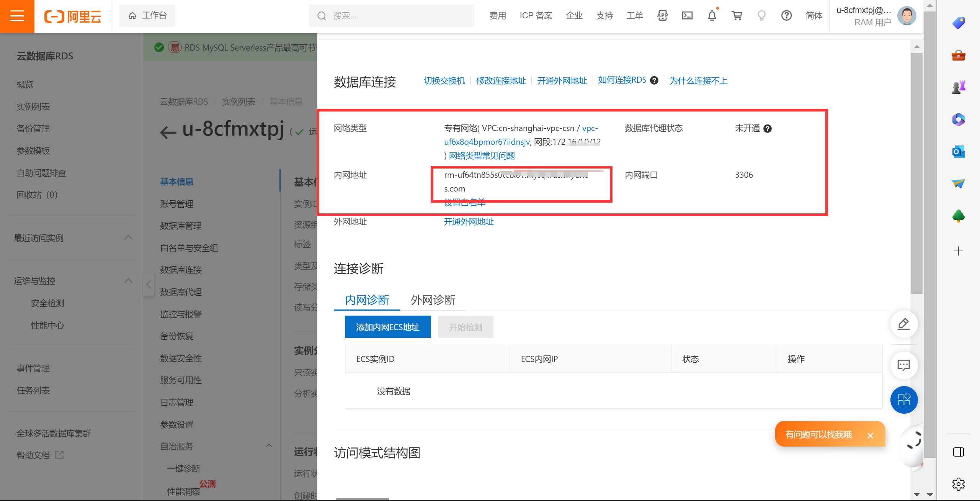The height and width of the screenshot is (501, 980).
Task: Open 备份管理 in the sidebar
Action: coord(33,128)
